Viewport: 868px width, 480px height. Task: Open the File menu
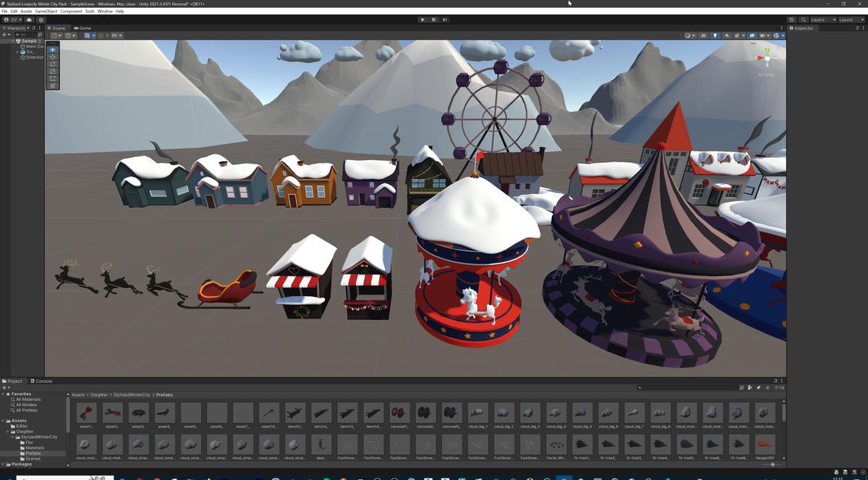pyautogui.click(x=4, y=12)
